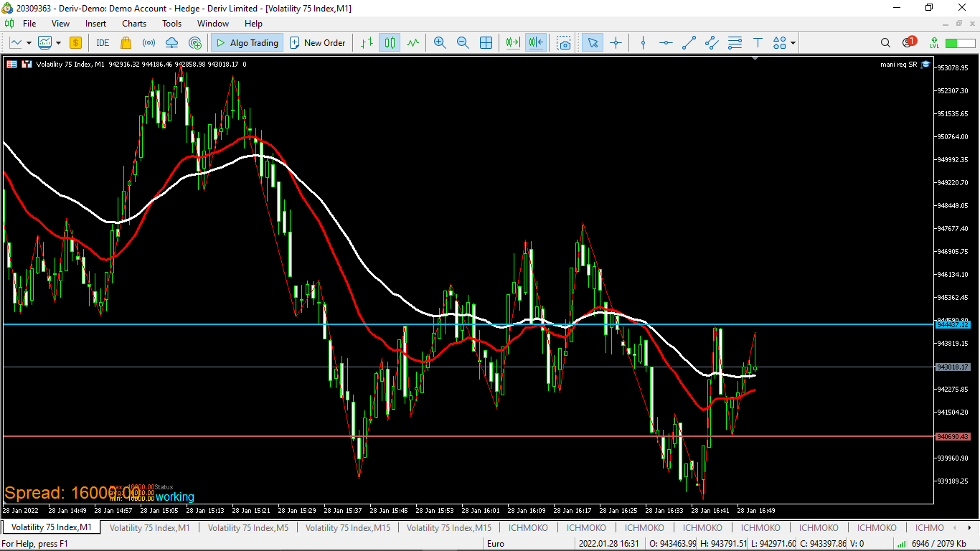Click the red horizontal line price 940690.43
980x551 pixels.
(953, 436)
